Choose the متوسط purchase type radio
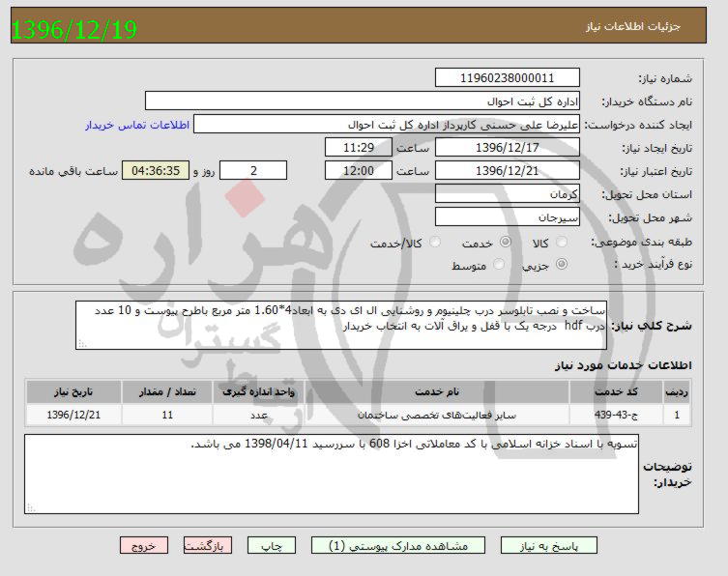This screenshot has width=728, height=576. [499, 264]
